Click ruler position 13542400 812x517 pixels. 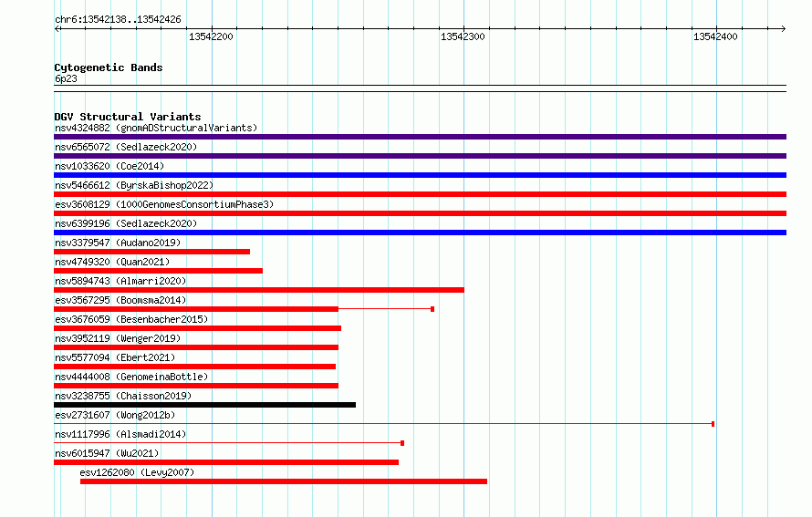pyautogui.click(x=715, y=36)
